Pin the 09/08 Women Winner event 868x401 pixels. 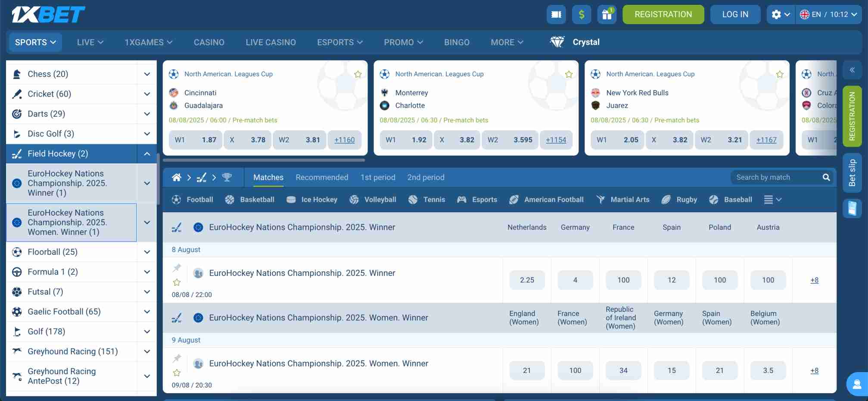coord(177,359)
